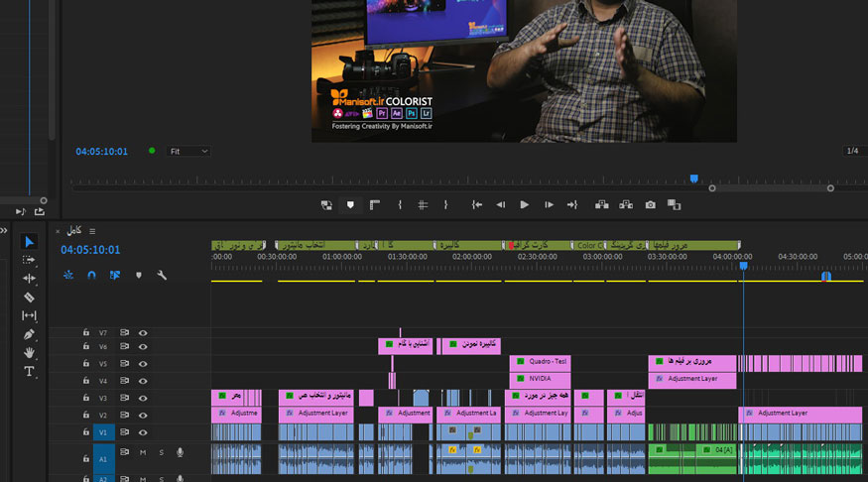868x482 pixels.
Task: Click Mark In in the Program monitor
Action: (400, 205)
